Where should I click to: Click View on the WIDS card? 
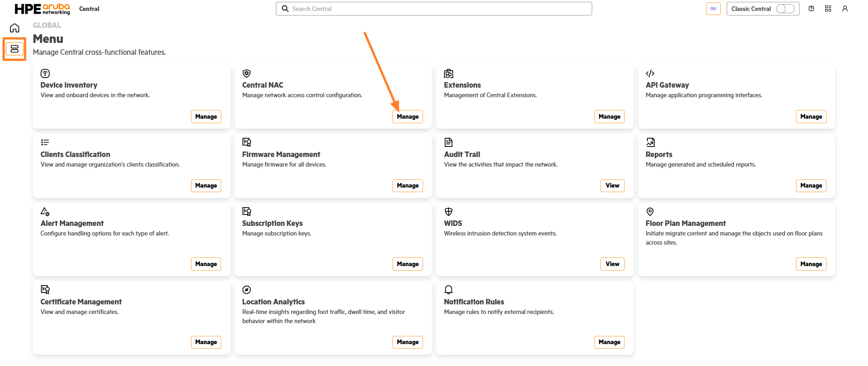tap(612, 264)
